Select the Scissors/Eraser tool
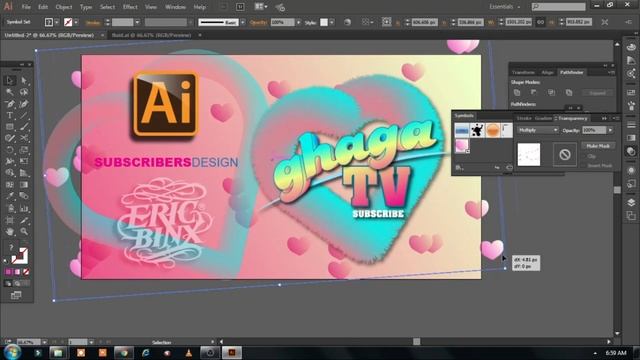The width and height of the screenshot is (640, 360). click(x=24, y=138)
